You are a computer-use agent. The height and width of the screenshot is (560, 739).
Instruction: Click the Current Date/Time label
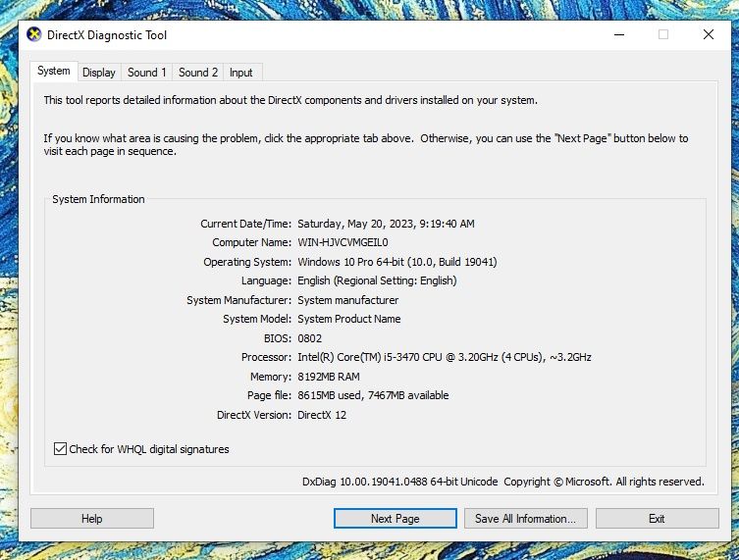point(245,224)
